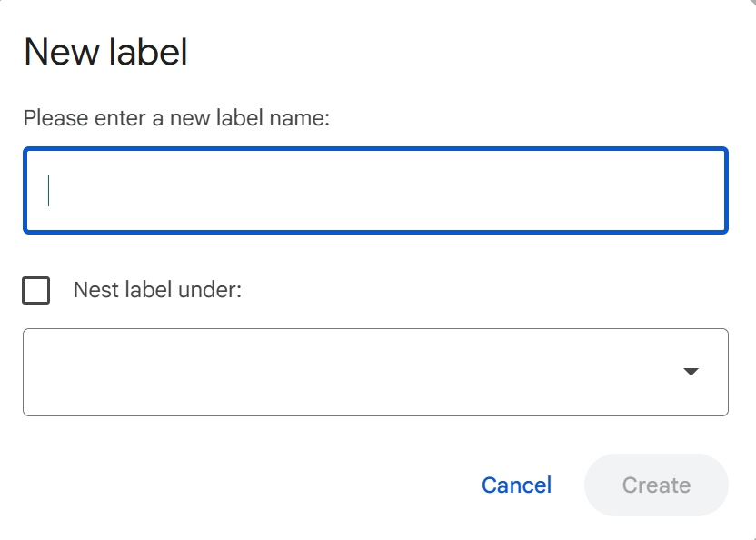The image size is (756, 540).
Task: Open the parent label dropdown
Action: point(375,372)
